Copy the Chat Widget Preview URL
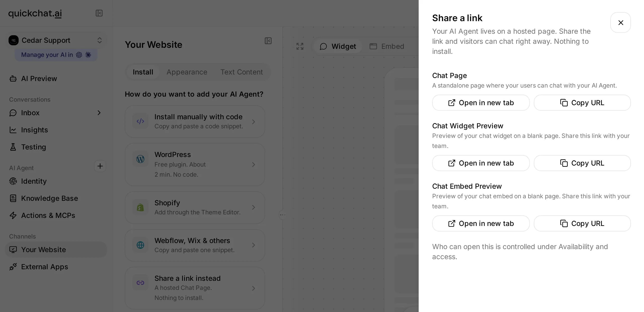This screenshot has height=312, width=644. pos(582,163)
